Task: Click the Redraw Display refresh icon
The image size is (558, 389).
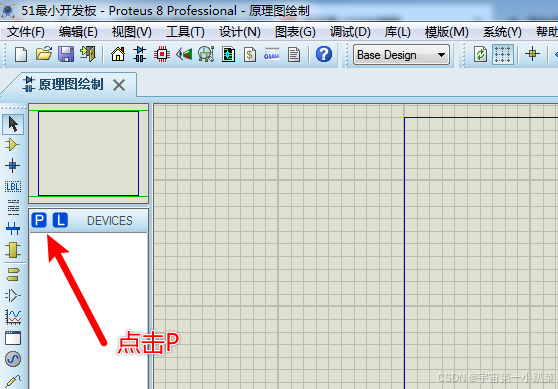Action: (x=480, y=54)
